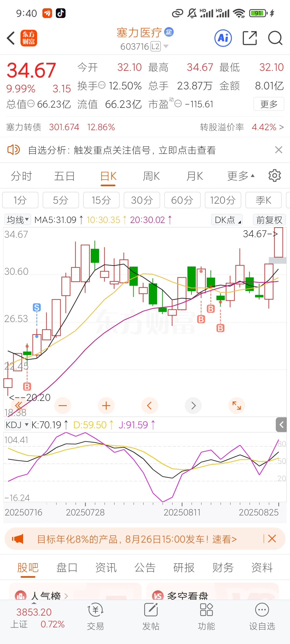Viewport: 290px width, 644px height.
Task: Jump to earliest with double-left arrows
Action: 19,405
